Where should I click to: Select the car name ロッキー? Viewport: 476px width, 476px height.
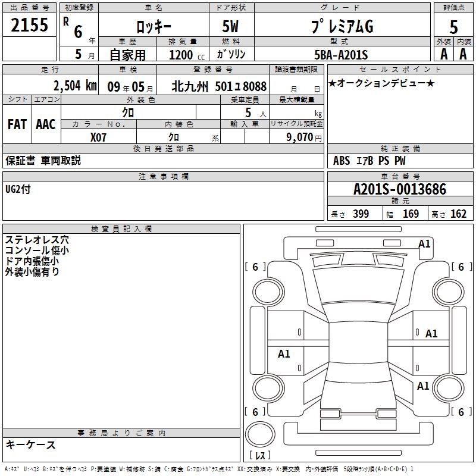[x=154, y=27]
